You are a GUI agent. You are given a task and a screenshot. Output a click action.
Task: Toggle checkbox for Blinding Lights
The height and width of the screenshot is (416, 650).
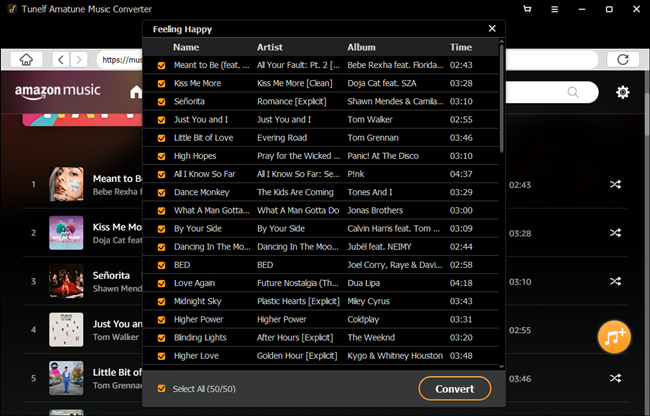pyautogui.click(x=162, y=338)
